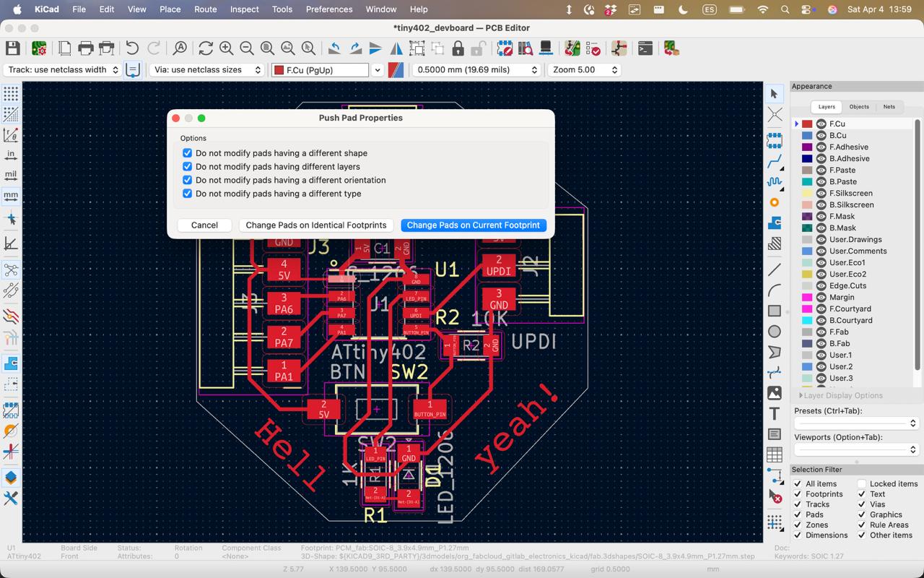Click the B.Silkscreen layer color swatch
924x578 pixels.
808,204
